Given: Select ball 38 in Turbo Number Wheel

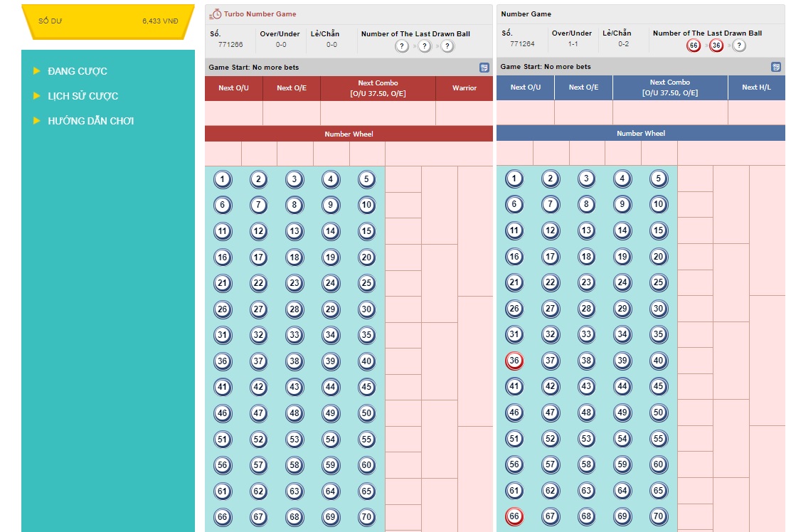Looking at the screenshot, I should pyautogui.click(x=294, y=361).
